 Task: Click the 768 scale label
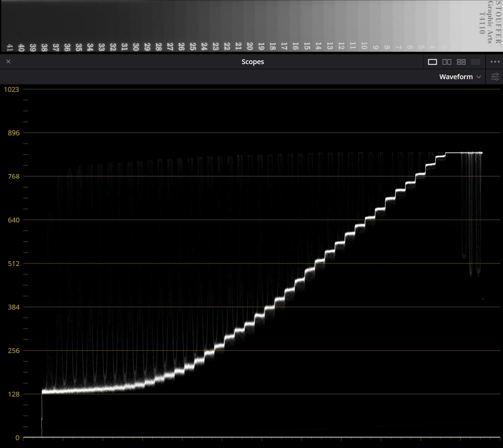pyautogui.click(x=14, y=177)
